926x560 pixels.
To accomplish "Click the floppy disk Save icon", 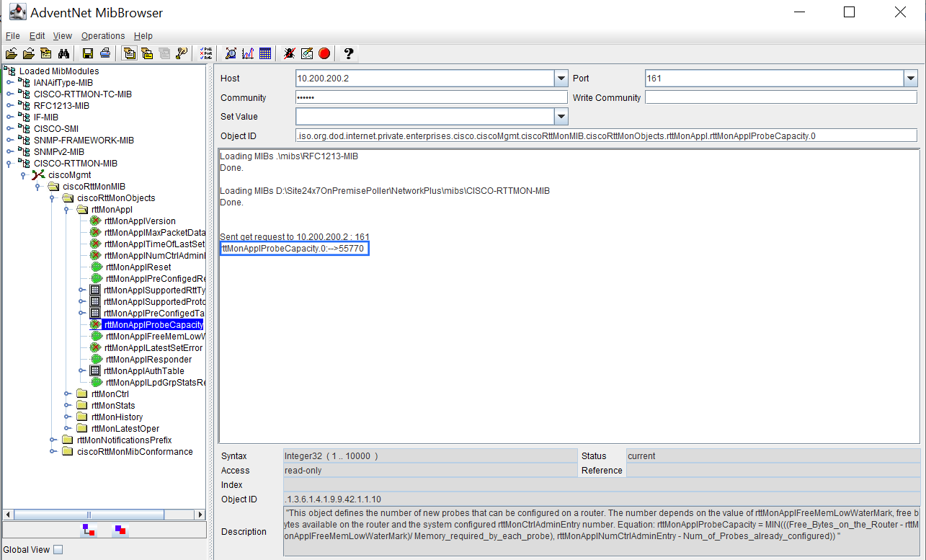I will click(x=88, y=53).
